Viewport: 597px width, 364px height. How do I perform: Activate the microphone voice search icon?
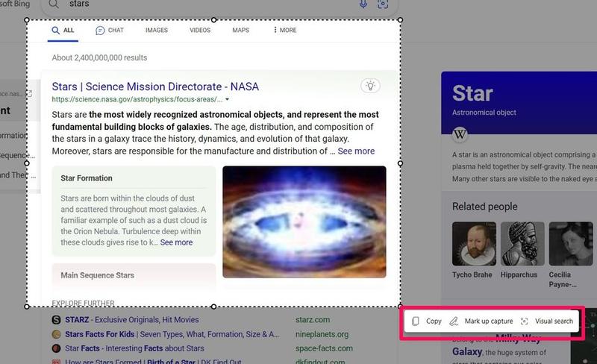coord(363,4)
